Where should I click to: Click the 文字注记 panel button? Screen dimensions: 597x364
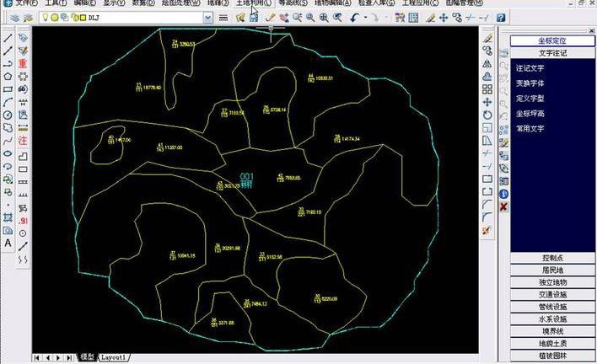tap(552, 53)
